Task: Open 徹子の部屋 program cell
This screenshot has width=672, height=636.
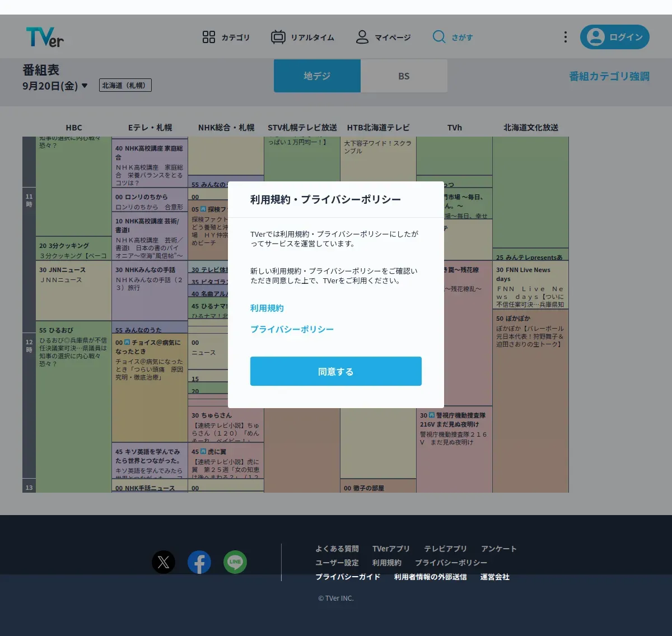Action: pos(379,486)
